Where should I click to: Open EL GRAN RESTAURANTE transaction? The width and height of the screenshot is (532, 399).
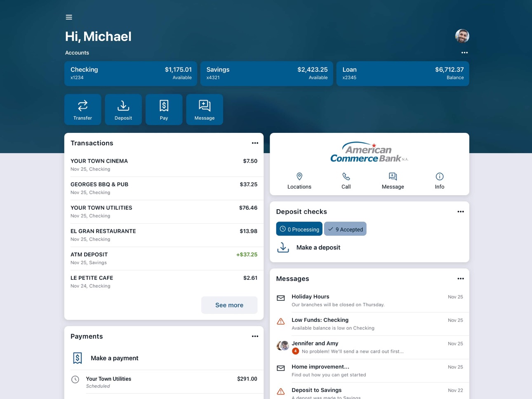(x=164, y=235)
